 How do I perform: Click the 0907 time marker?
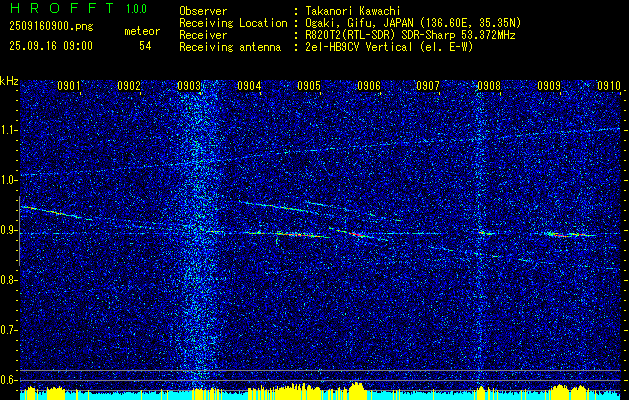click(428, 85)
